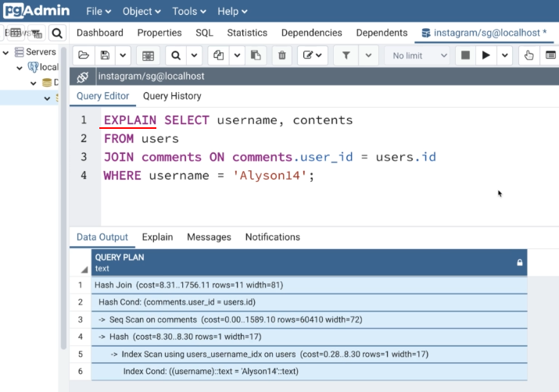Open the Edit pencil dropdown button
Image resolution: width=559 pixels, height=392 pixels.
click(312, 55)
